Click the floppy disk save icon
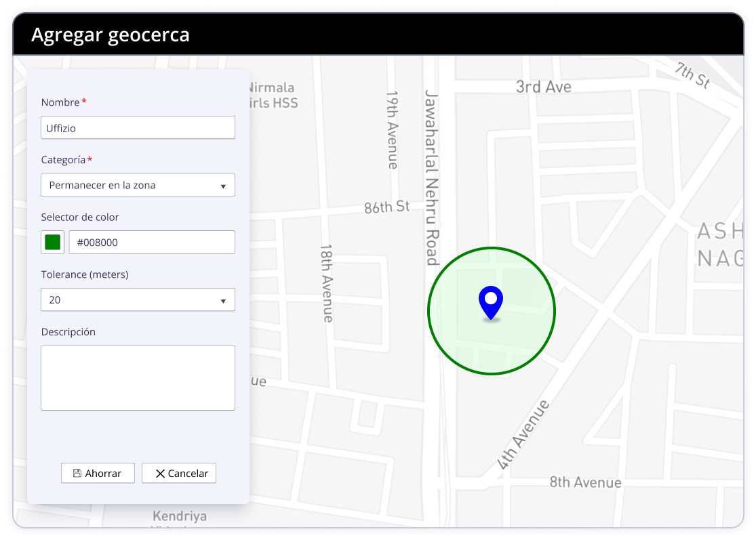Viewport: 756px width, 540px height. [x=77, y=474]
